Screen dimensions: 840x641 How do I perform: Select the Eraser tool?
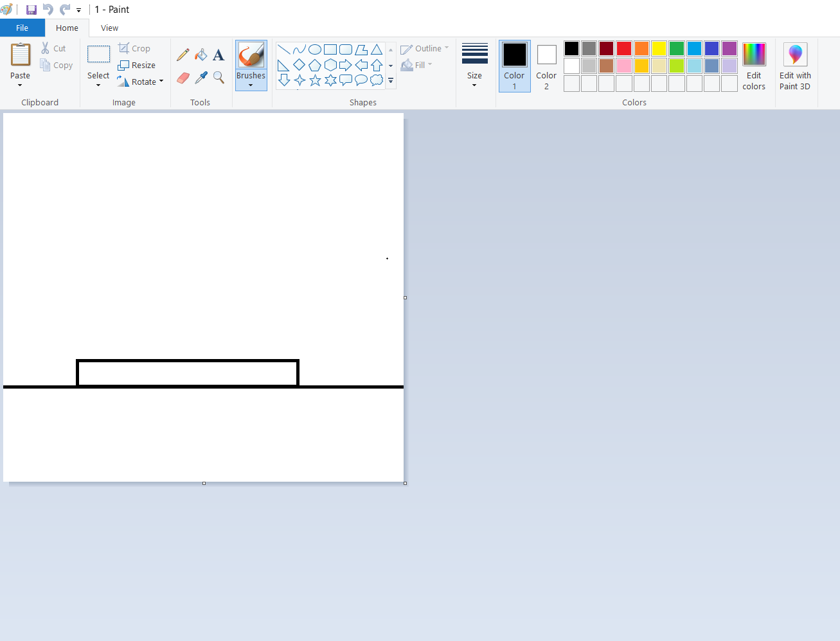183,77
